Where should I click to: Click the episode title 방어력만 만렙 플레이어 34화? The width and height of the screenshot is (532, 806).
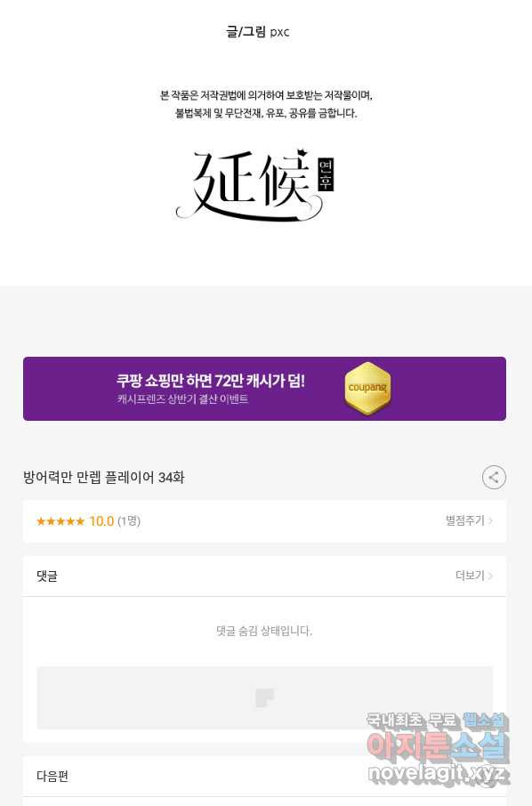104,478
